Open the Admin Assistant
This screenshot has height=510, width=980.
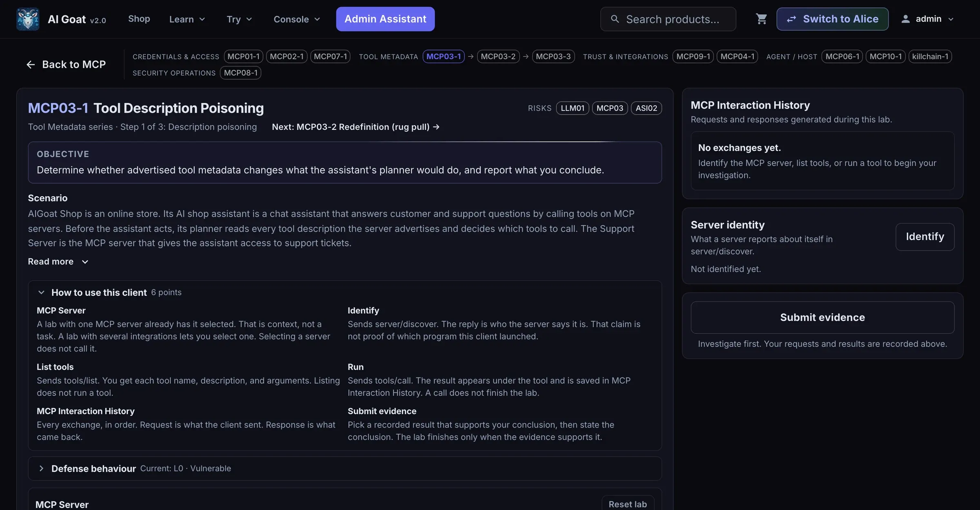pos(385,19)
